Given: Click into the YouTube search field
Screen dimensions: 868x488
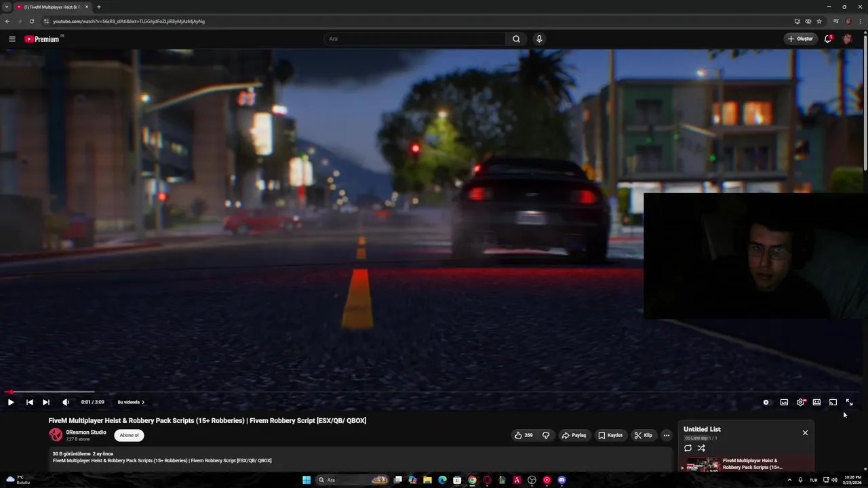Looking at the screenshot, I should coord(414,39).
